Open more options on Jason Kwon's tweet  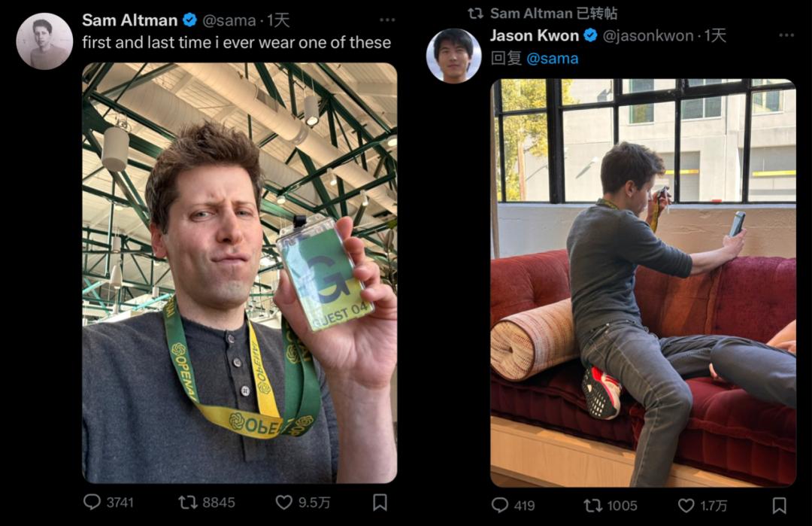tap(786, 35)
